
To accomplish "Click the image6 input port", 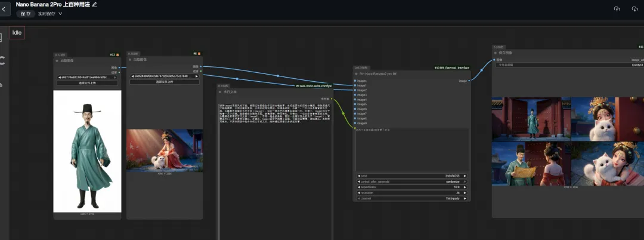I will point(355,109).
